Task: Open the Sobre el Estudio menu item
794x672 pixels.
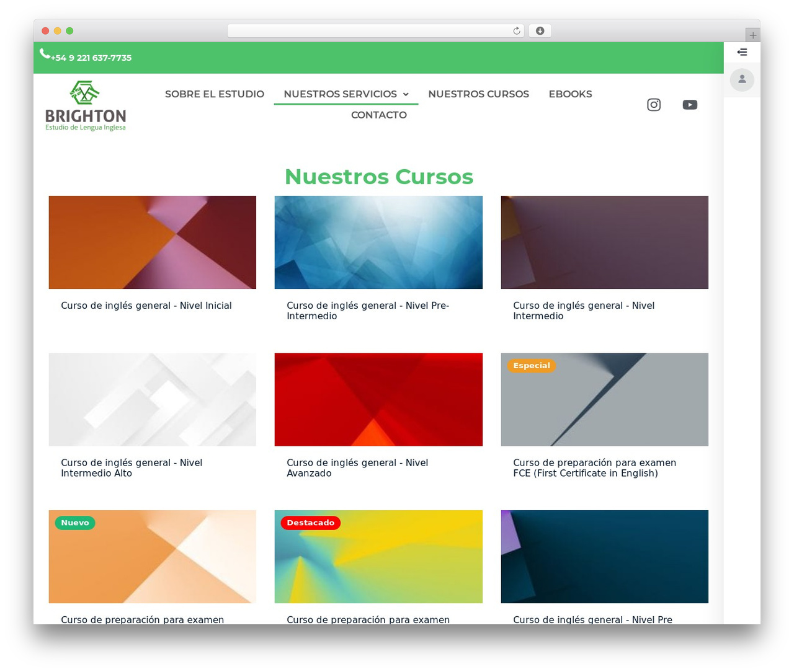Action: click(215, 94)
